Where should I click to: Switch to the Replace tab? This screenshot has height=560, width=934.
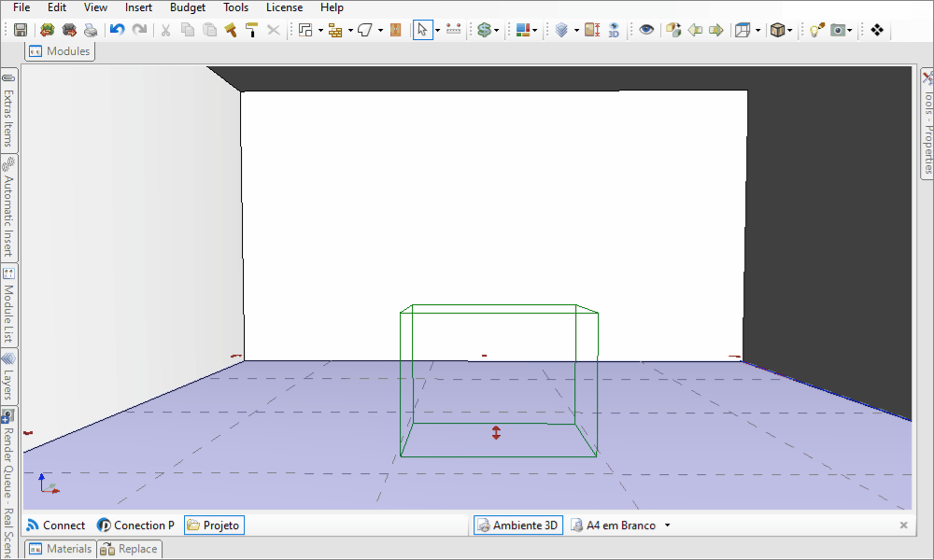coord(129,549)
